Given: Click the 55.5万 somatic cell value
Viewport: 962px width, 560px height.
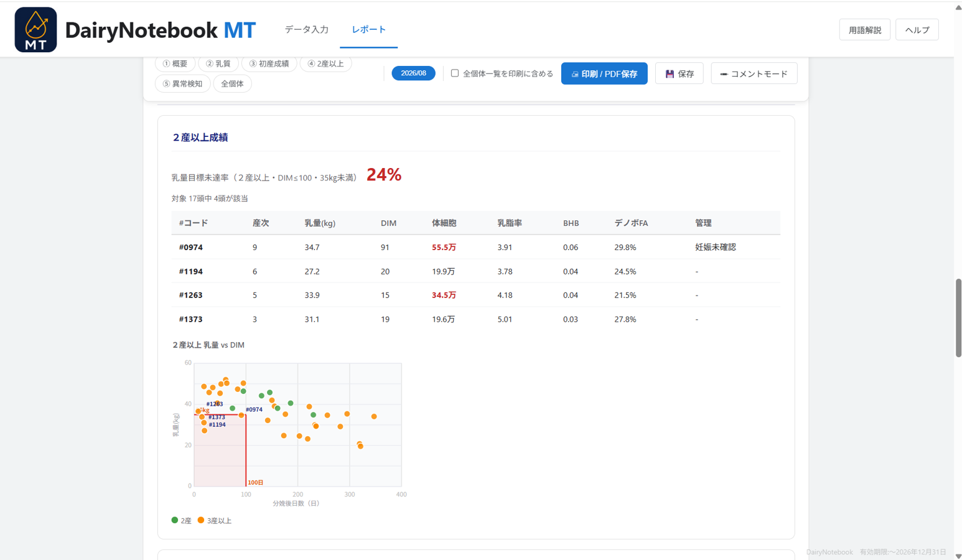Looking at the screenshot, I should coord(444,247).
